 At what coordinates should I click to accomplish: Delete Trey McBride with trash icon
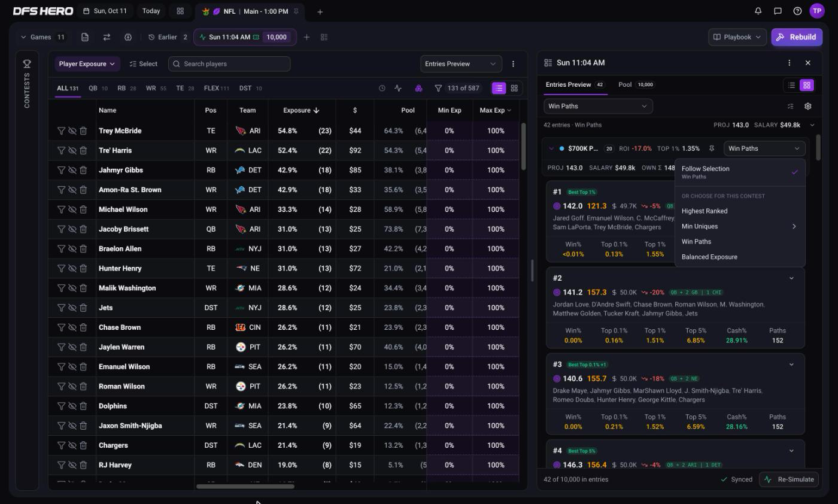click(x=83, y=130)
